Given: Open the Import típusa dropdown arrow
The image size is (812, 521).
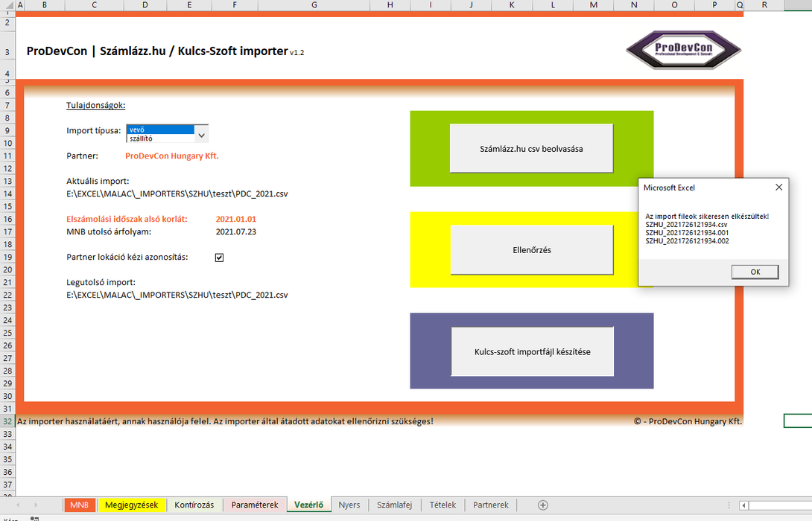Looking at the screenshot, I should [x=201, y=135].
